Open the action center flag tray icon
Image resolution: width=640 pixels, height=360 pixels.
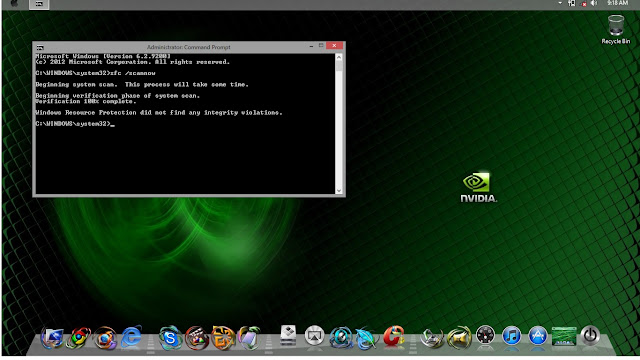[571, 4]
